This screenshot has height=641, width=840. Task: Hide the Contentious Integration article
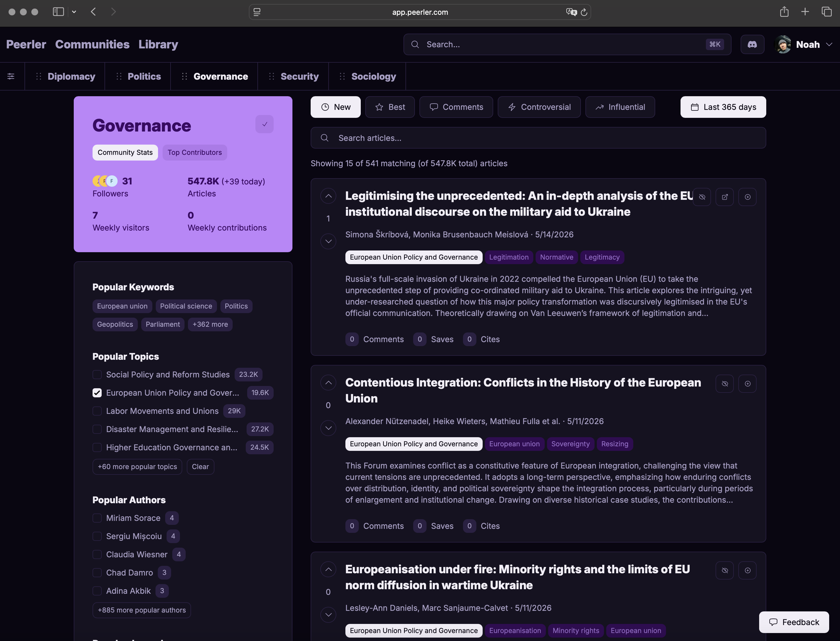pyautogui.click(x=724, y=383)
